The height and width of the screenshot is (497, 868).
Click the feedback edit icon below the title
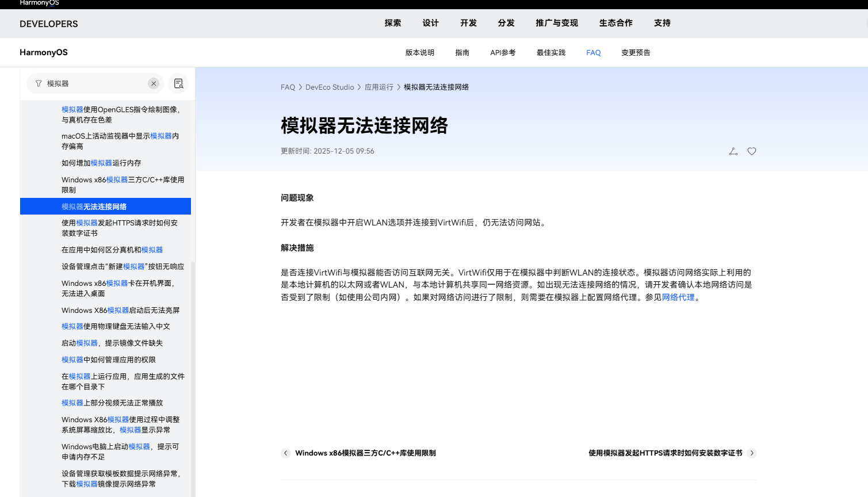tap(733, 151)
